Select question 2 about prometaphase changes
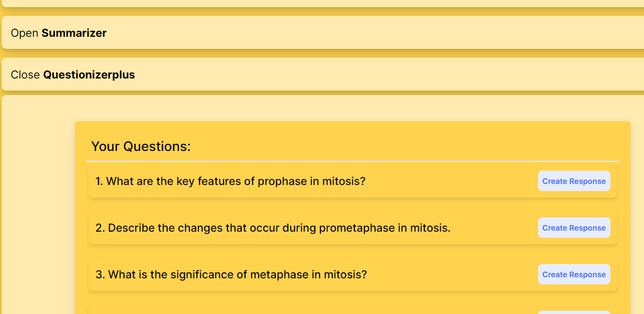Image resolution: width=644 pixels, height=314 pixels. click(x=273, y=228)
